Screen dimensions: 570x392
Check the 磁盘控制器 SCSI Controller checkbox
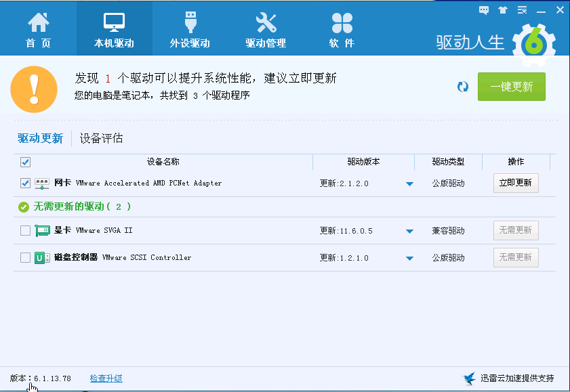pyautogui.click(x=26, y=258)
